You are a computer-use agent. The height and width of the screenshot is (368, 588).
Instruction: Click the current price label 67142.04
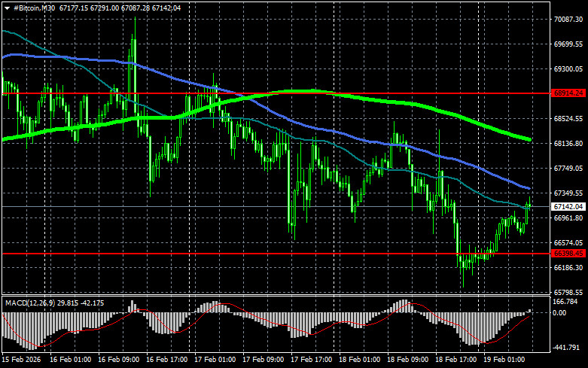point(568,207)
